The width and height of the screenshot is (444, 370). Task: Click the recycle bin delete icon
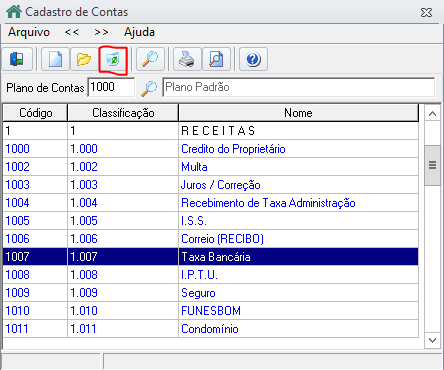point(113,60)
